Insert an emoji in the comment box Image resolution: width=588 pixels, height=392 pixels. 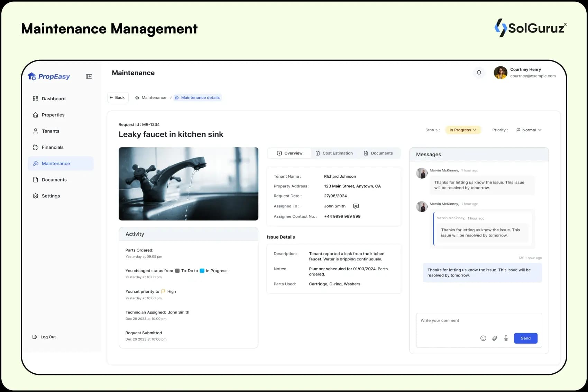coord(483,338)
